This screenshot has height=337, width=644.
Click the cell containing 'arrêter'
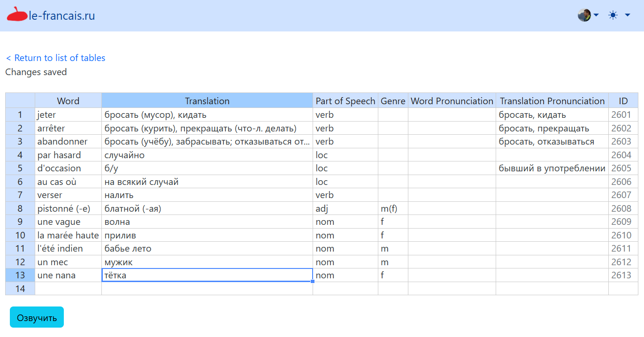[68, 129]
